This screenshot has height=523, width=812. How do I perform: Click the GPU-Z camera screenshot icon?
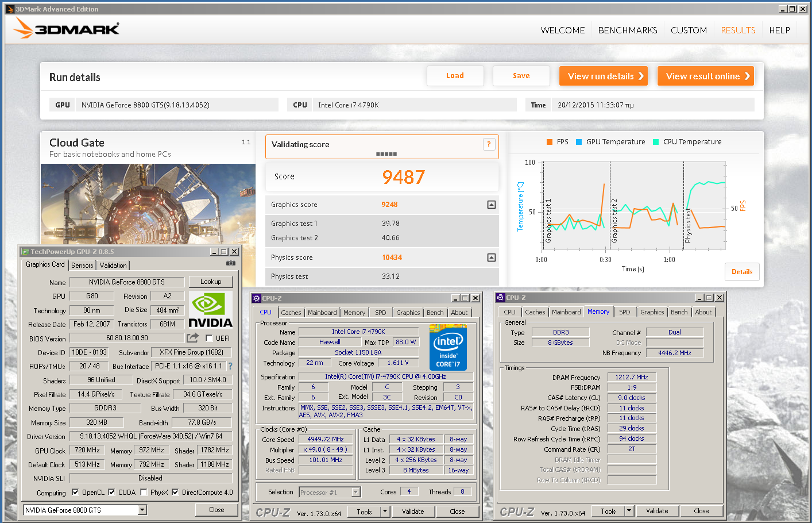tap(231, 263)
